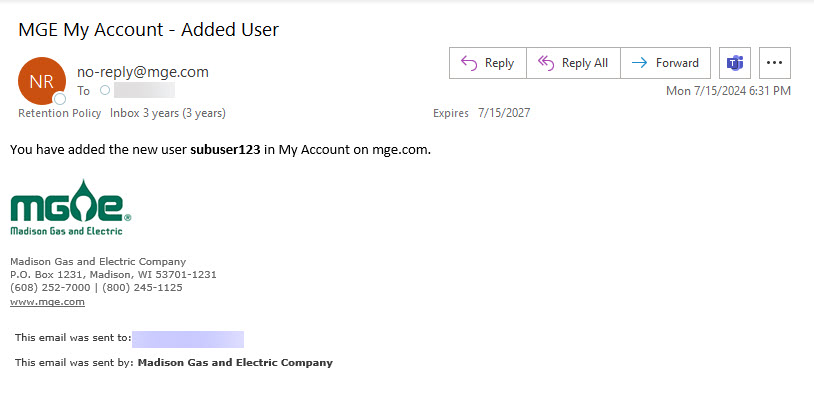Screen dimensions: 814x400
Task: Select the no-reply@mge.com sender address
Action: coord(142,72)
